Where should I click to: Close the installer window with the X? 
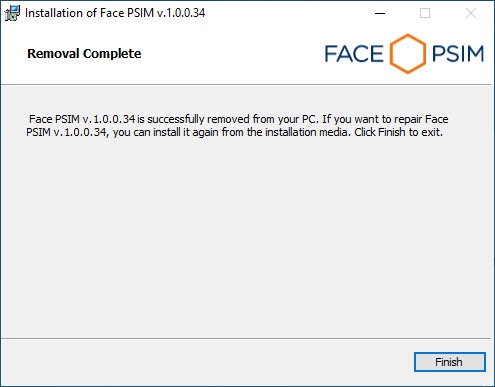click(x=471, y=13)
